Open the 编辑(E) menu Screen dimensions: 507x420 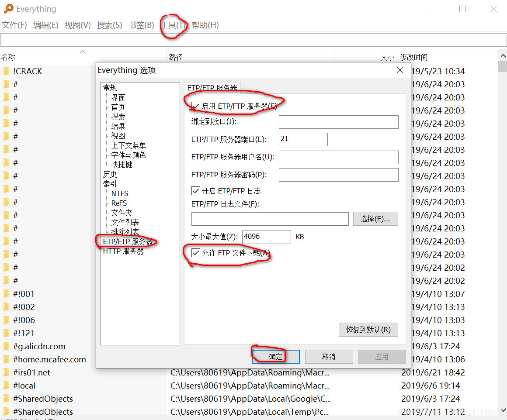pyautogui.click(x=45, y=25)
